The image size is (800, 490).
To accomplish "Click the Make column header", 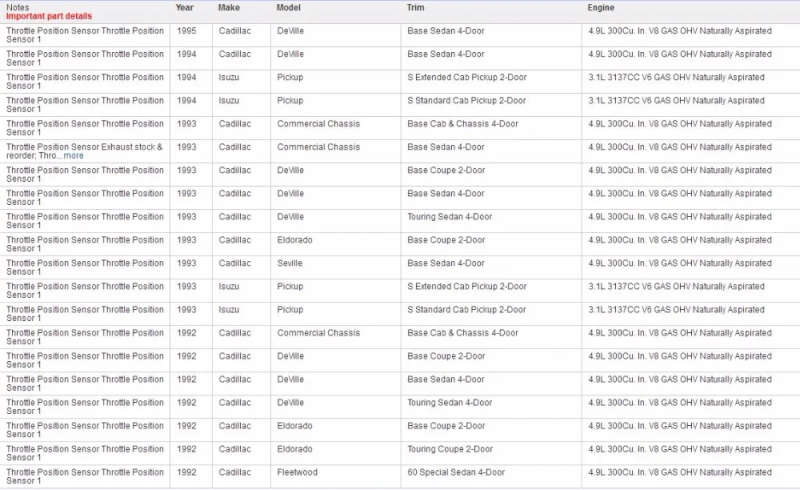I will click(229, 8).
